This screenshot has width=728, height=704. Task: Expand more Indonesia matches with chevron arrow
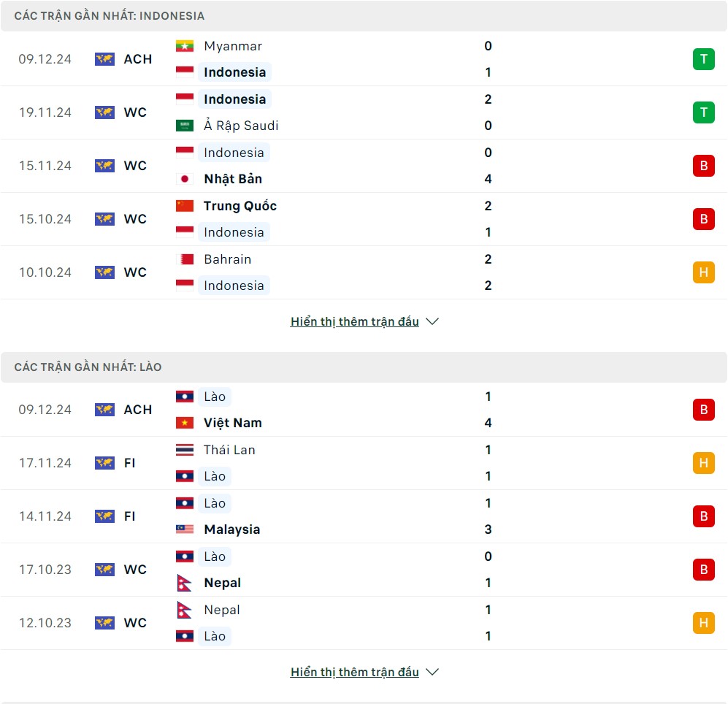pyautogui.click(x=432, y=321)
